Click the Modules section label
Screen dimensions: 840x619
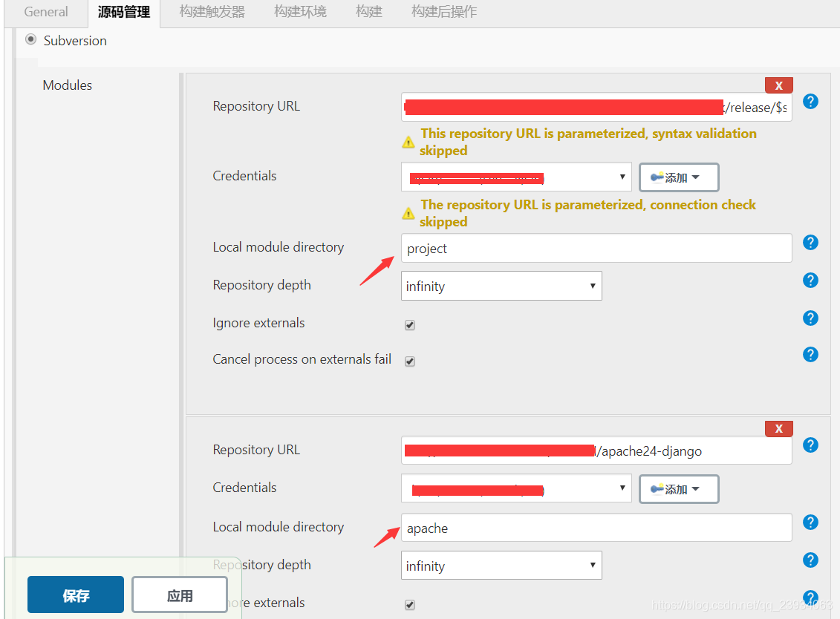pyautogui.click(x=68, y=85)
